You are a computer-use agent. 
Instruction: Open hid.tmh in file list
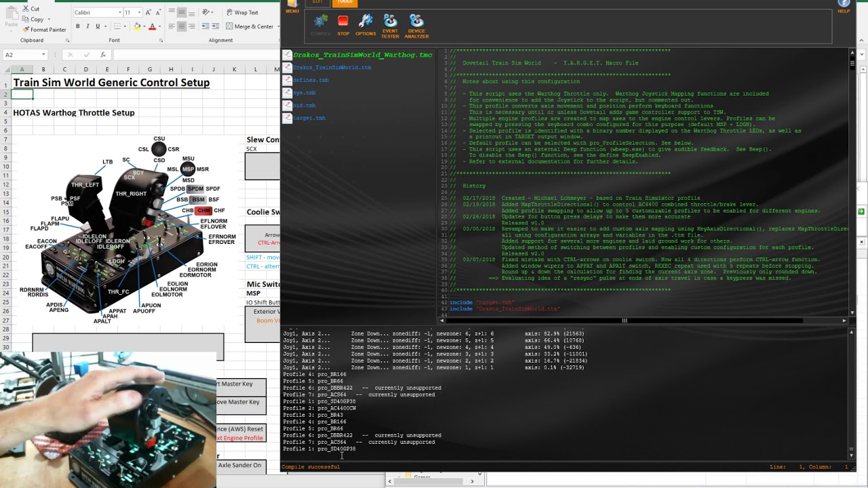click(x=304, y=106)
